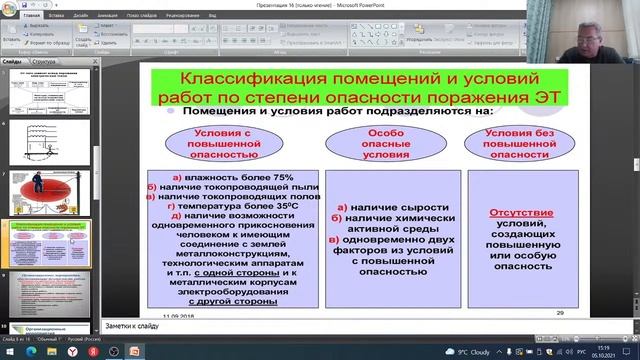640x360 pixels.
Task: Select the rectangle shape in shapes gallery
Action: pyautogui.click(x=378, y=27)
